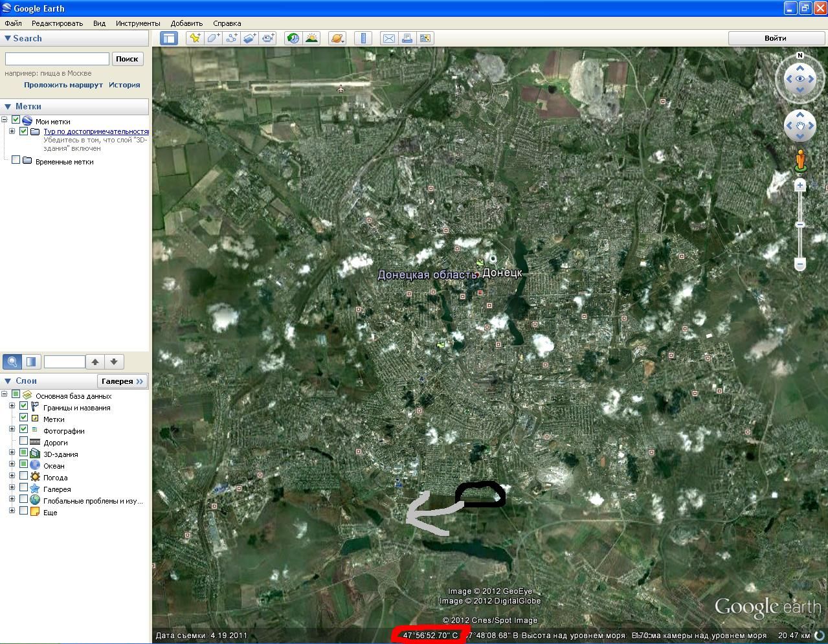Open the Тур по достопримечательностям link
Screen dimensions: 828x644
click(96, 131)
